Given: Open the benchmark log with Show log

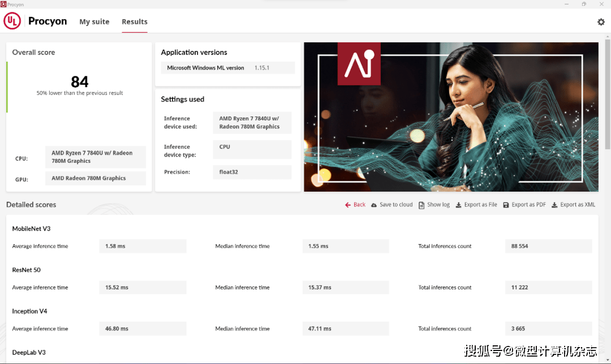Looking at the screenshot, I should pos(434,205).
